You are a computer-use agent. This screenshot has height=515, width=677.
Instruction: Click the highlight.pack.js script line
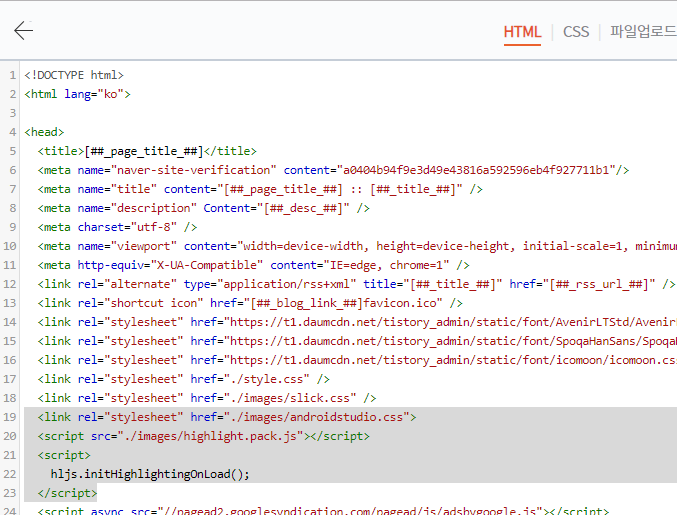pos(203,436)
